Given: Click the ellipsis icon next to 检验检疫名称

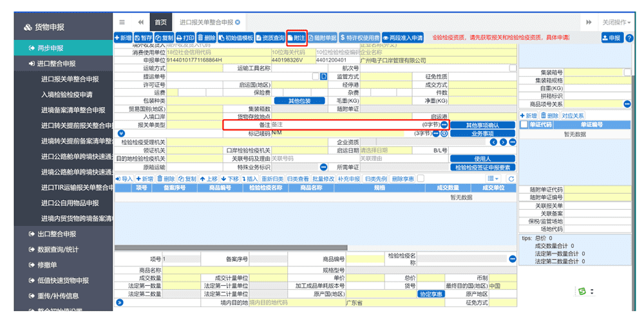Looking at the screenshot, I should click(x=512, y=259).
